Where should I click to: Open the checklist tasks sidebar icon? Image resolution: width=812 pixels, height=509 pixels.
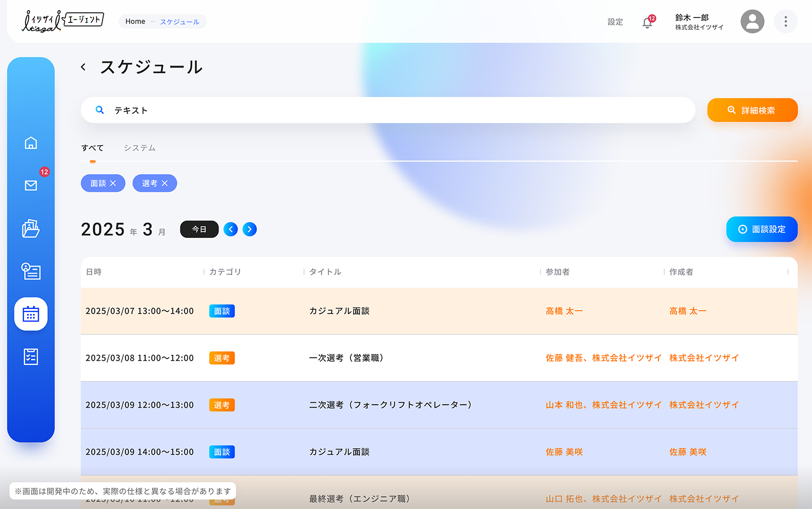pos(31,357)
